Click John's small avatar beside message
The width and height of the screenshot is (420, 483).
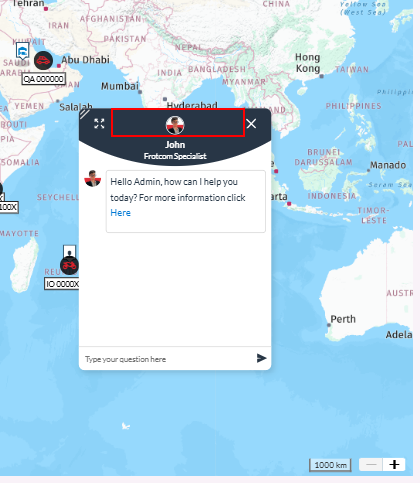[x=93, y=179]
